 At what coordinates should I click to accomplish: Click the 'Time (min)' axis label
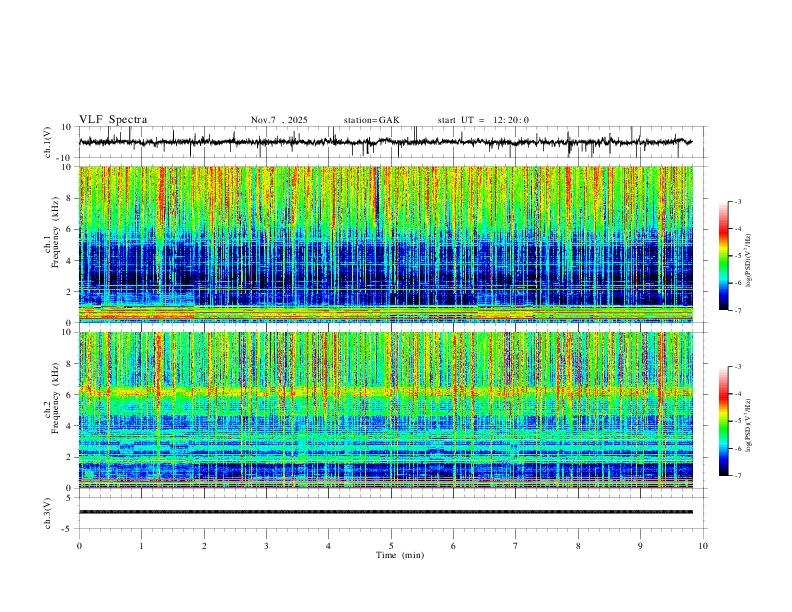[400, 555]
